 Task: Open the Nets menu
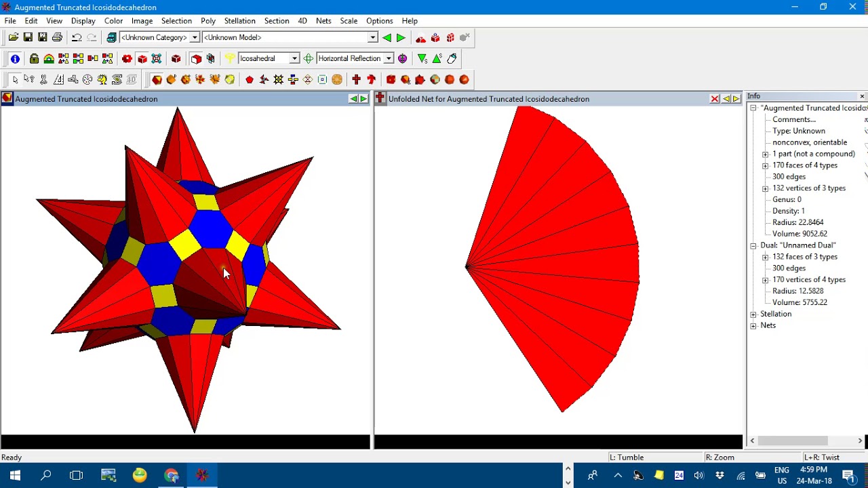click(323, 21)
